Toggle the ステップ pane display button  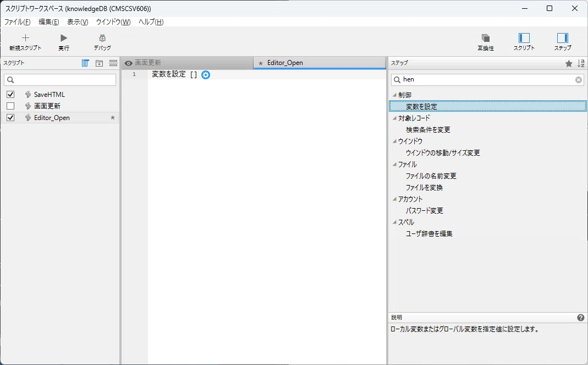tap(563, 42)
